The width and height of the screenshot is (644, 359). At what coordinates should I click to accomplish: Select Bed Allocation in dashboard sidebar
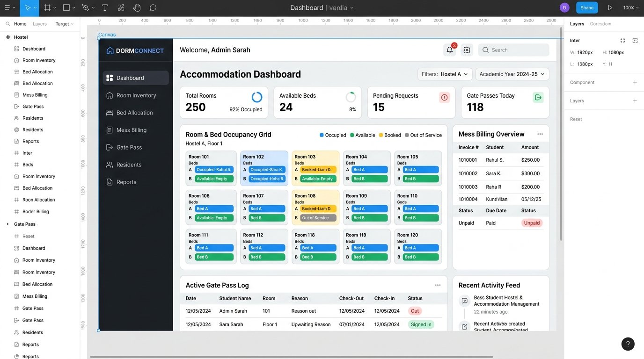coord(136,113)
